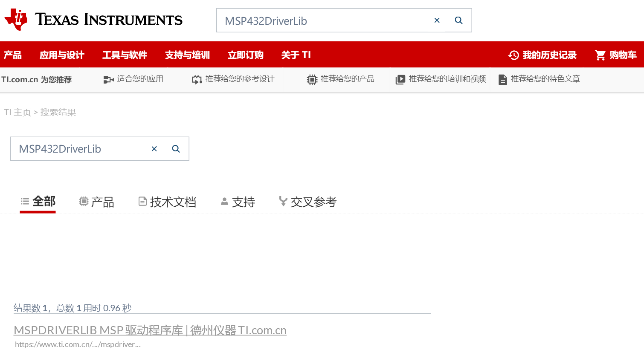The width and height of the screenshot is (644, 350).
Task: Open the 立即订购 navigation menu
Action: coord(245,55)
